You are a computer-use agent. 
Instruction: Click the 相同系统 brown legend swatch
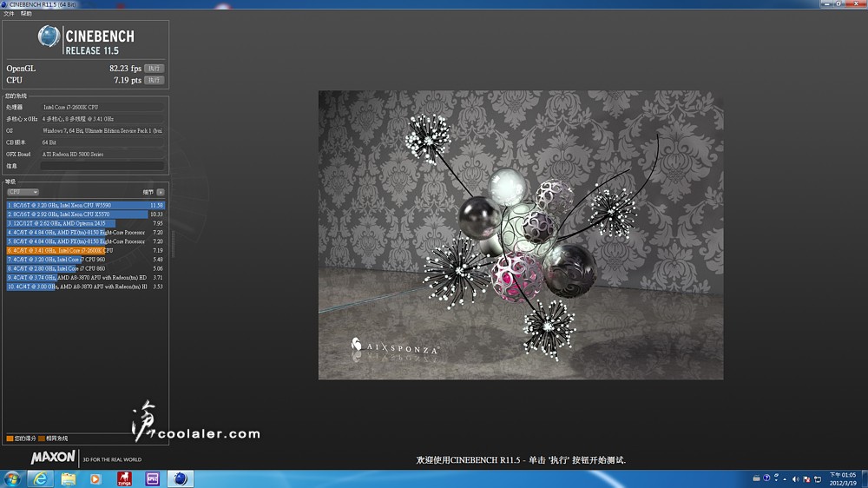(42, 439)
